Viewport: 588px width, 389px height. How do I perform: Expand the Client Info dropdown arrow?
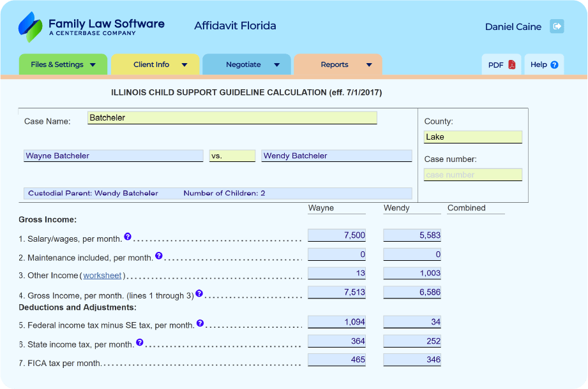tap(185, 64)
